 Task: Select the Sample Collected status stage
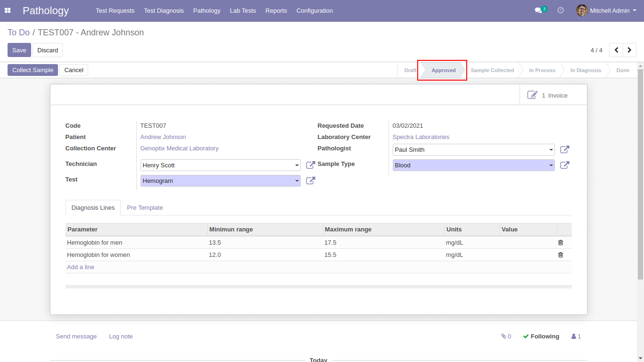tap(492, 70)
